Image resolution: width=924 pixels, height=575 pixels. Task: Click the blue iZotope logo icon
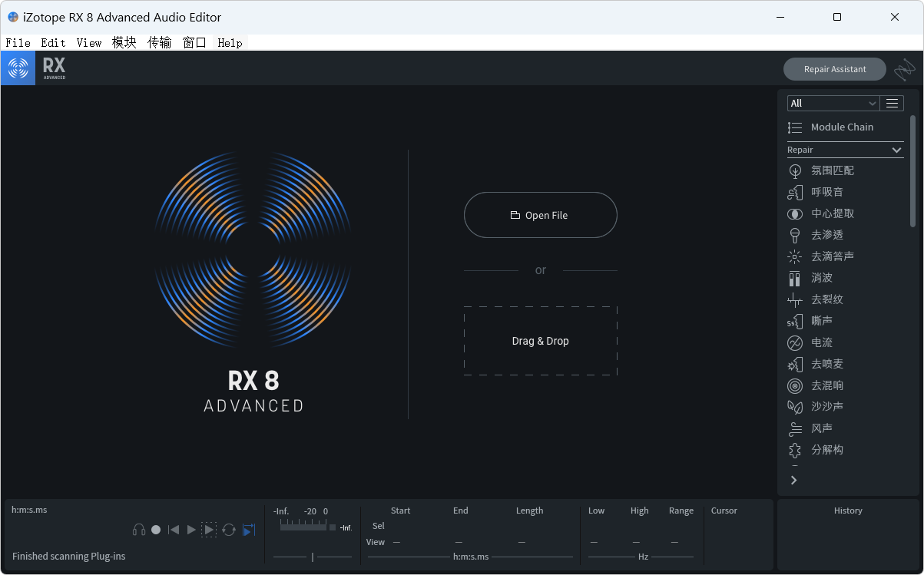pos(18,68)
